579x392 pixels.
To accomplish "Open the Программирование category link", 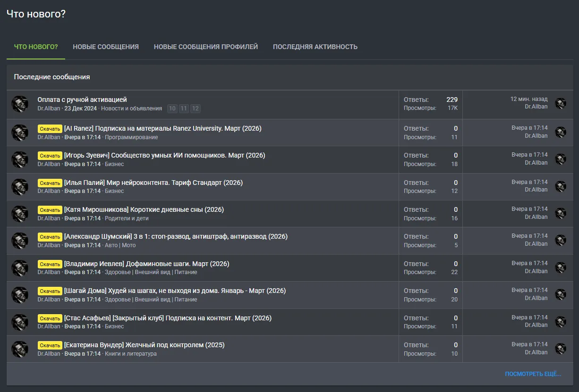I will (131, 137).
